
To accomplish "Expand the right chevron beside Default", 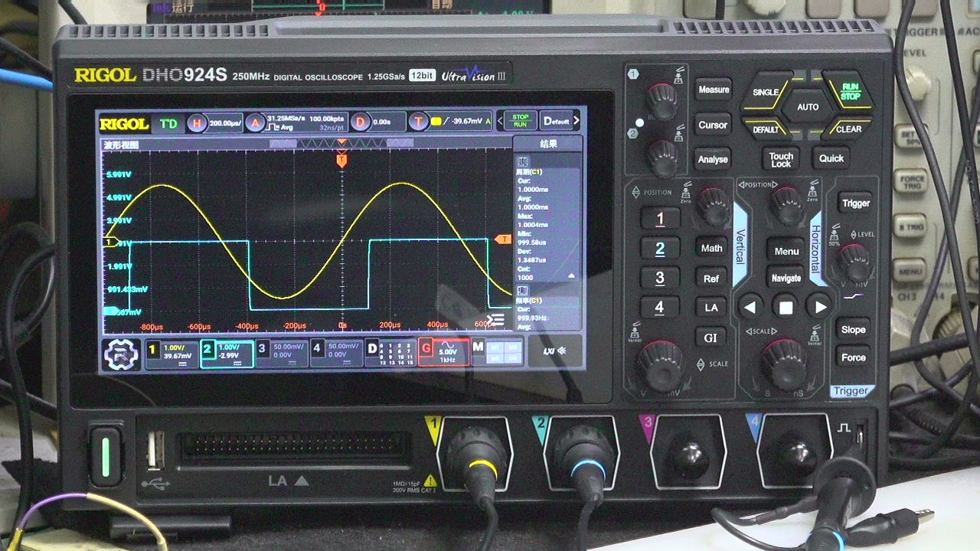I will click(x=576, y=121).
